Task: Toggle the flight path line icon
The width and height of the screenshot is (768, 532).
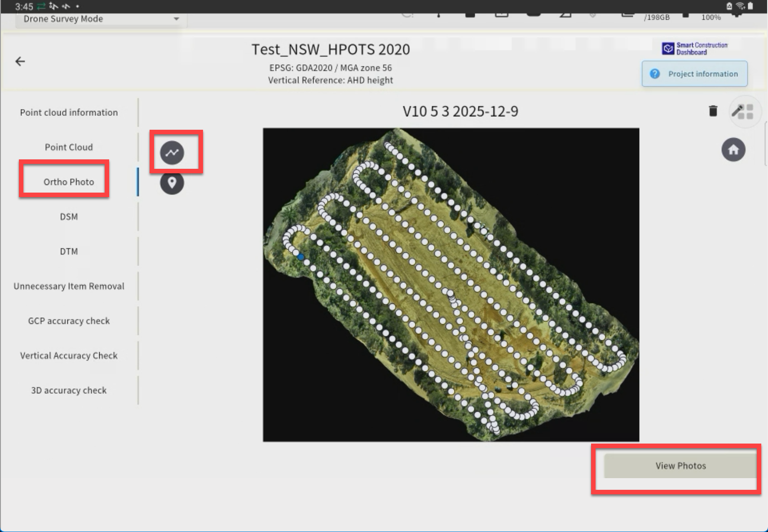Action: click(x=172, y=153)
